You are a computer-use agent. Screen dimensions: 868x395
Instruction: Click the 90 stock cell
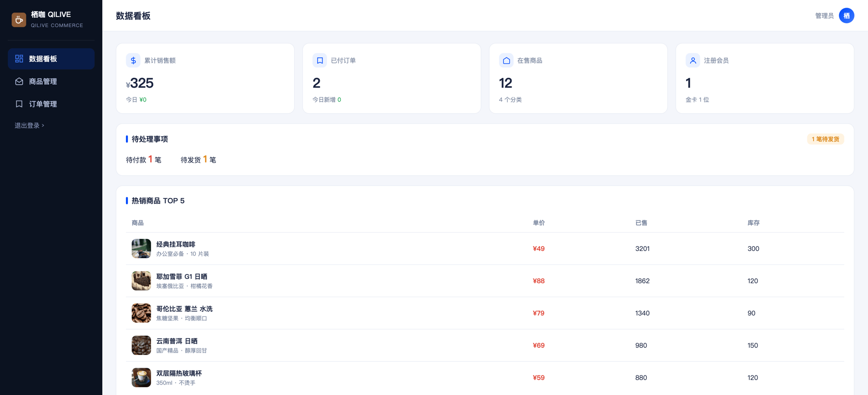coord(751,313)
